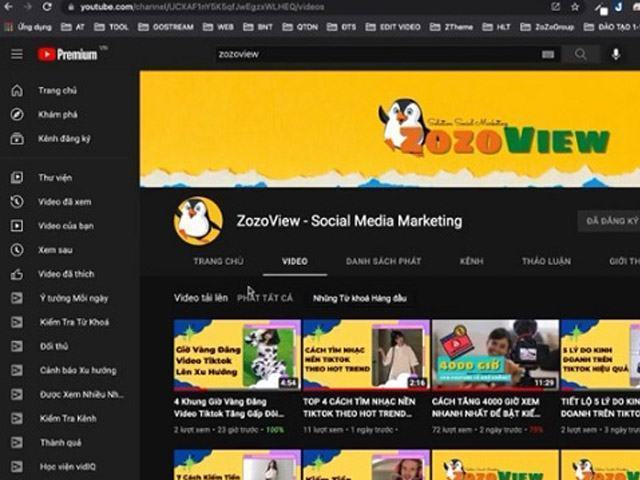Bookmark this page with star icon
The width and height of the screenshot is (640, 480).
point(575,7)
